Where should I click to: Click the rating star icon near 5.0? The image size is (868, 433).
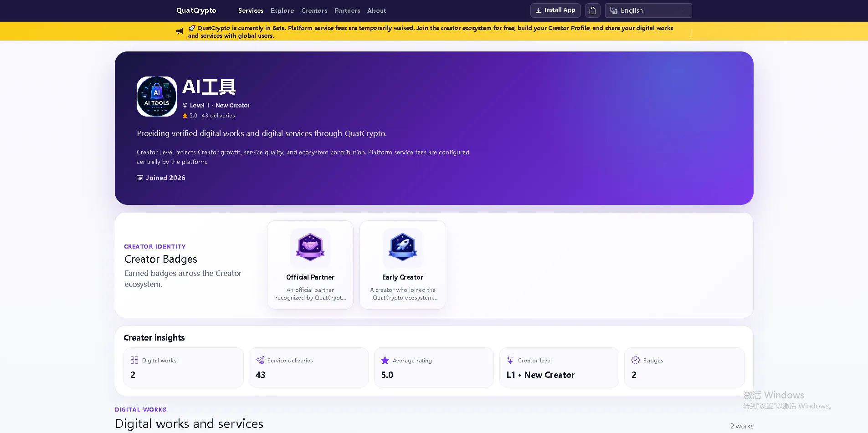(x=185, y=116)
